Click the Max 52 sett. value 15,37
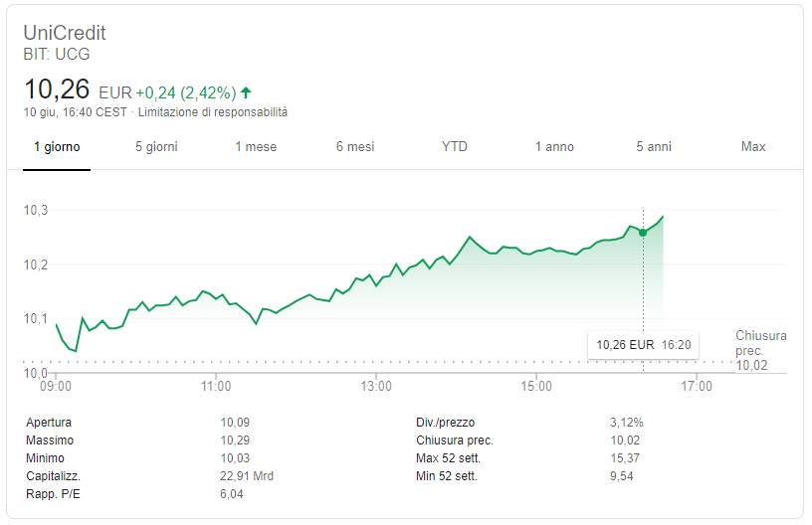This screenshot has height=525, width=812. tap(625, 458)
